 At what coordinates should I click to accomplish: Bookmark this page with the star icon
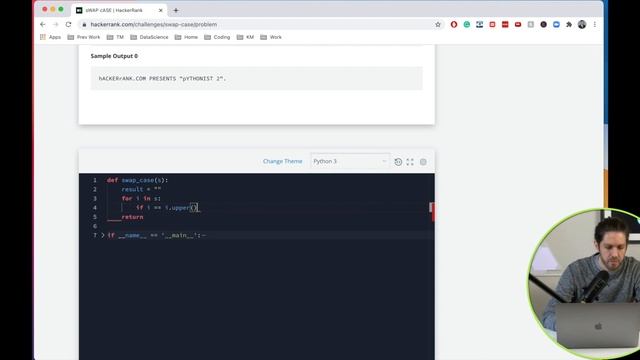[x=438, y=24]
